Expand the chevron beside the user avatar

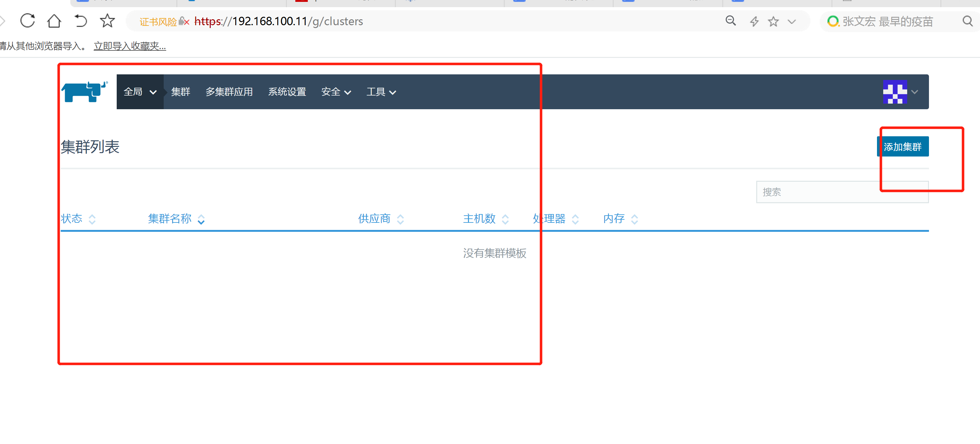click(915, 92)
